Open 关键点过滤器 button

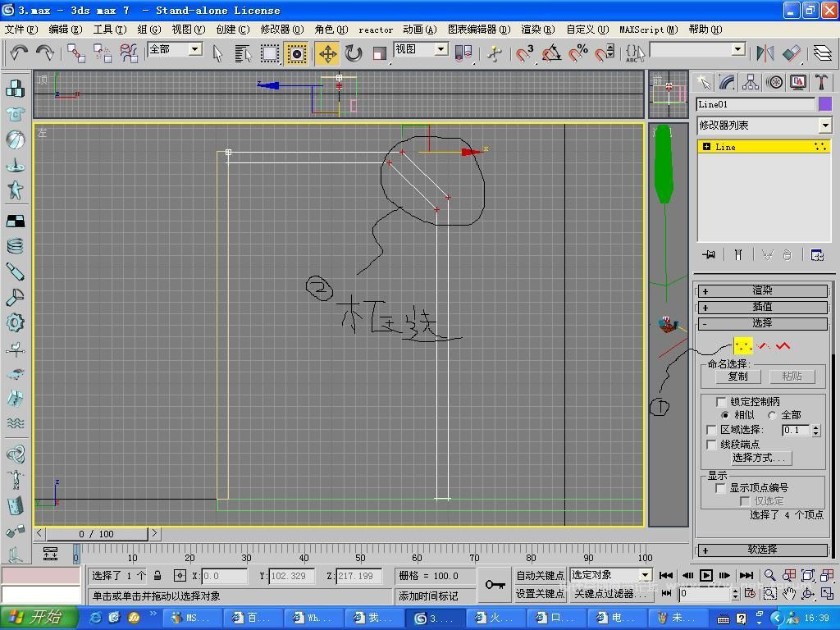[x=610, y=594]
